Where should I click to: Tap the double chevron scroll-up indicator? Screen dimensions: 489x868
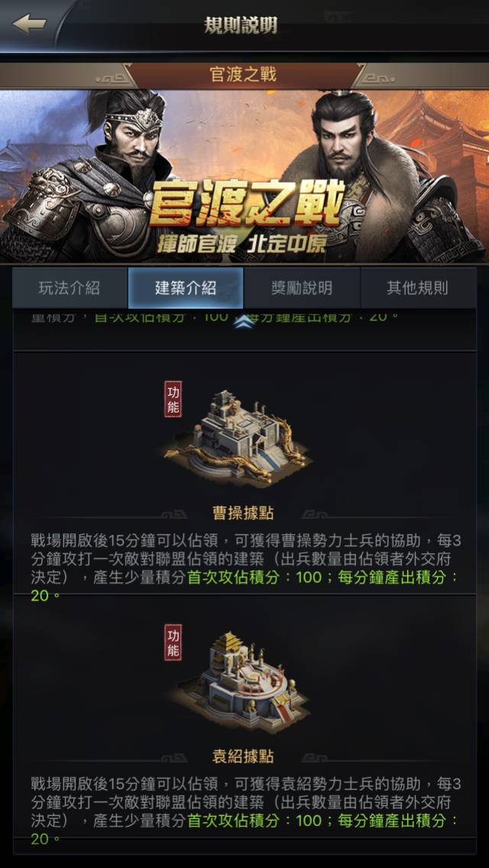tap(244, 322)
